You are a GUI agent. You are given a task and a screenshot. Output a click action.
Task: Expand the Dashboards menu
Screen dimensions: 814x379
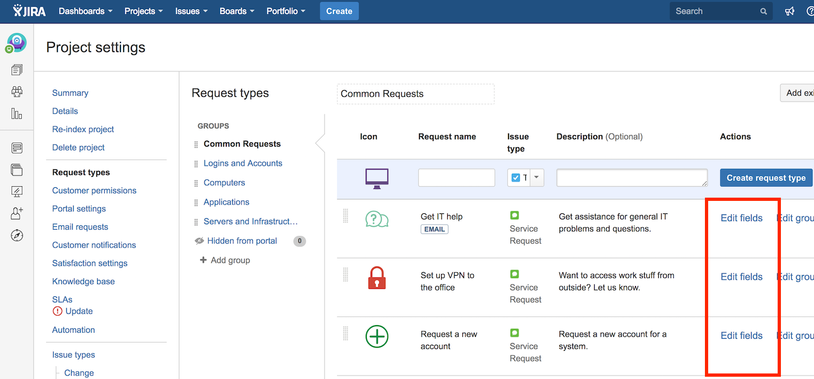tap(85, 11)
